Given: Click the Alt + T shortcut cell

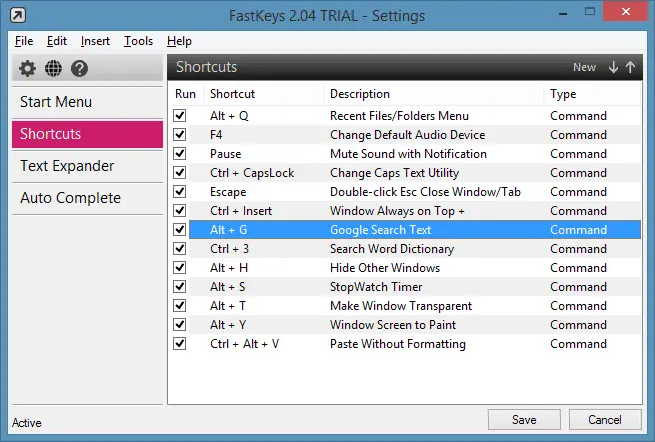Looking at the screenshot, I should pos(228,306).
